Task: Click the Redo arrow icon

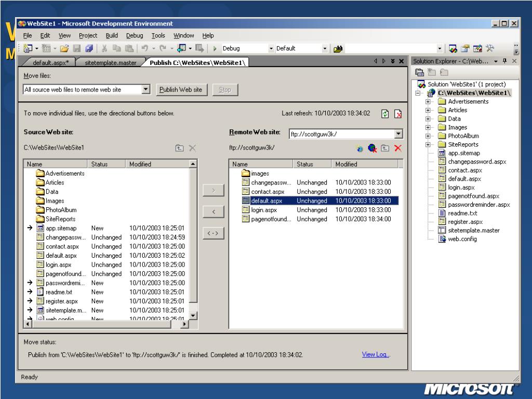Action: click(x=163, y=48)
